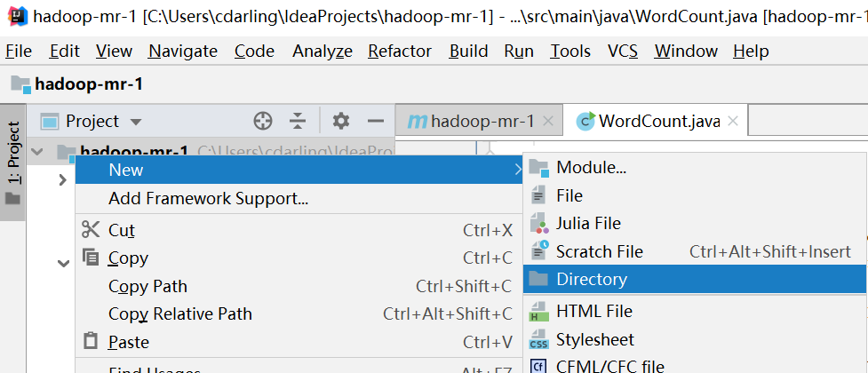Choose Add Framework Support...

pos(299,198)
